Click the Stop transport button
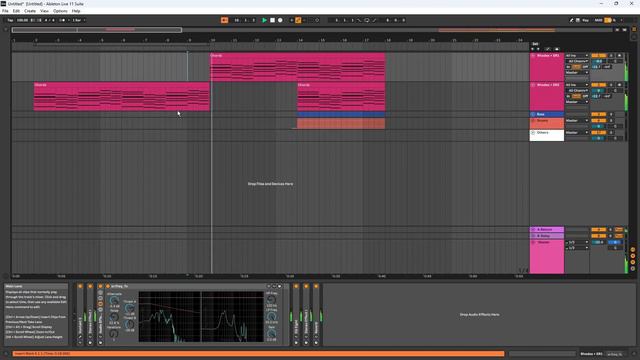Image resolution: width=640 pixels, height=360 pixels. click(272, 20)
